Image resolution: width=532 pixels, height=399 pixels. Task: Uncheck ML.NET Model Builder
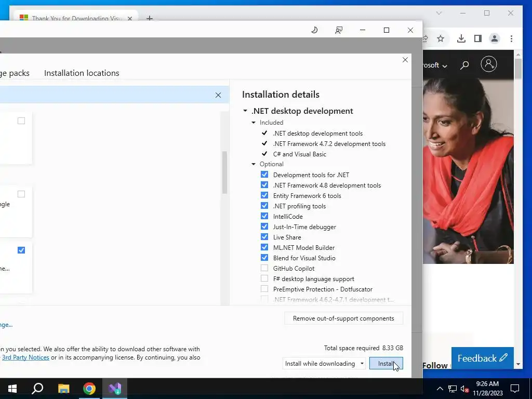point(264,247)
